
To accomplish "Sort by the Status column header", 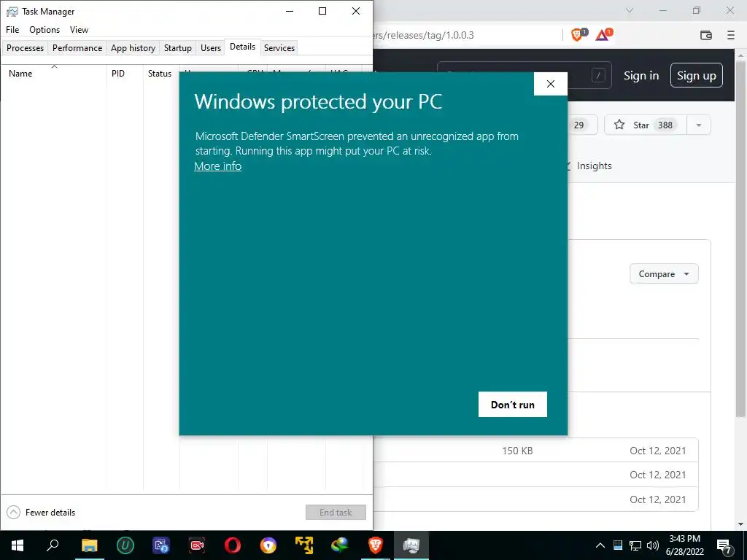I will tap(161, 74).
